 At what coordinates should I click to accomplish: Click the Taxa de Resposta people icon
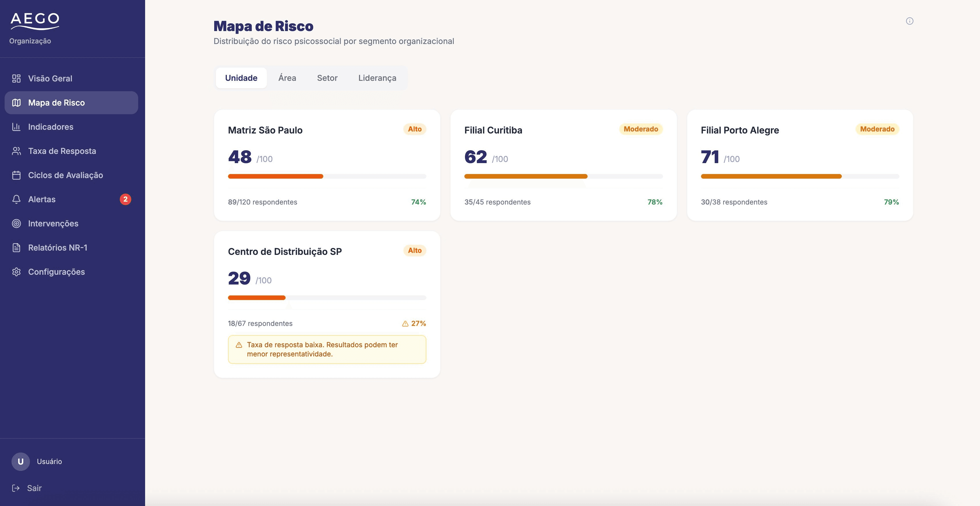click(16, 151)
